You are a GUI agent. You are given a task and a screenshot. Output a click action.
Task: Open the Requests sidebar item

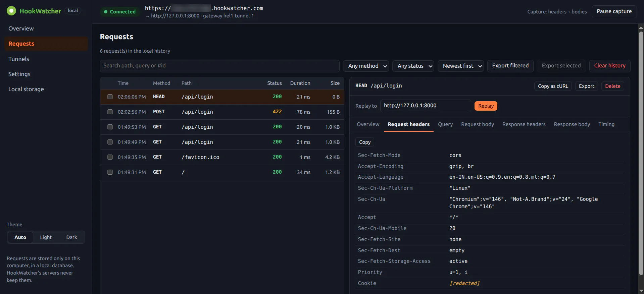(46, 44)
